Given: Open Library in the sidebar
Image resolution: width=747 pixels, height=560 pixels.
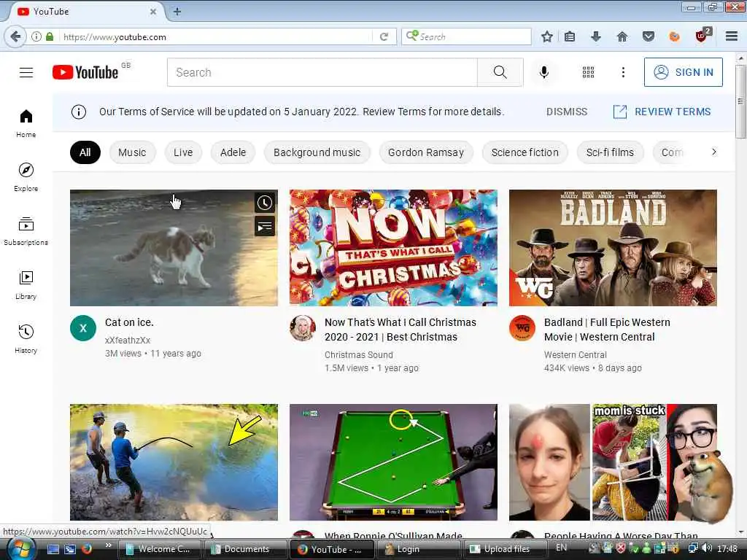Looking at the screenshot, I should click(x=26, y=285).
